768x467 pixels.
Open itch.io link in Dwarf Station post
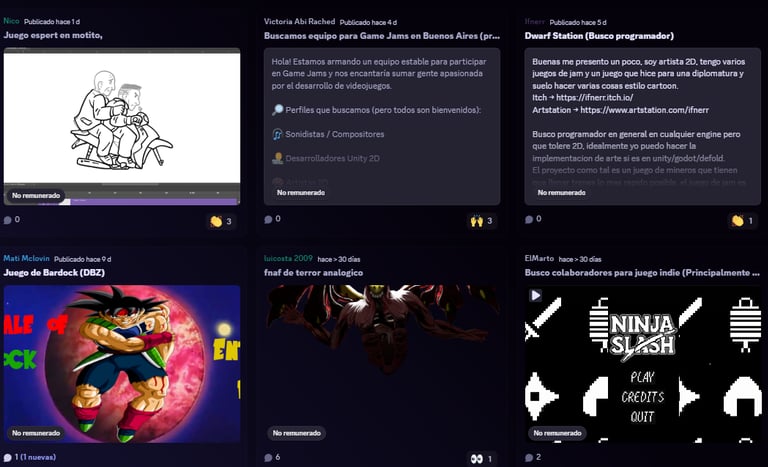[595, 98]
